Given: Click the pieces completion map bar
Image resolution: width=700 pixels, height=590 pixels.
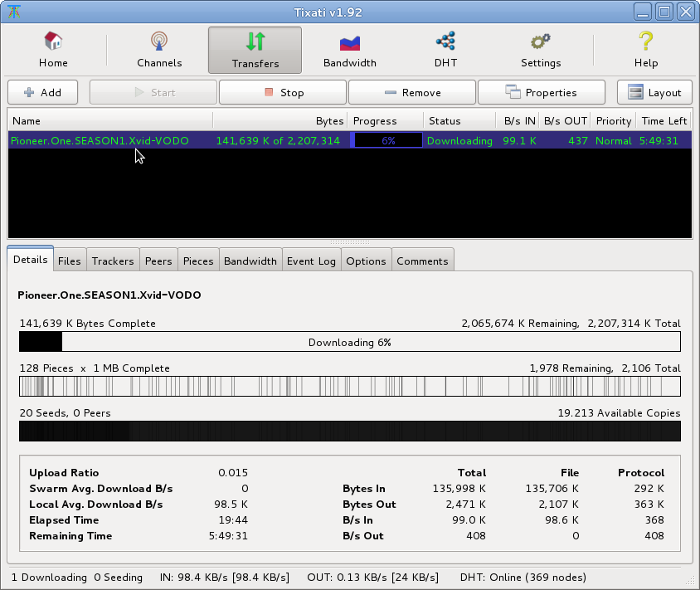Looking at the screenshot, I should tap(350, 387).
